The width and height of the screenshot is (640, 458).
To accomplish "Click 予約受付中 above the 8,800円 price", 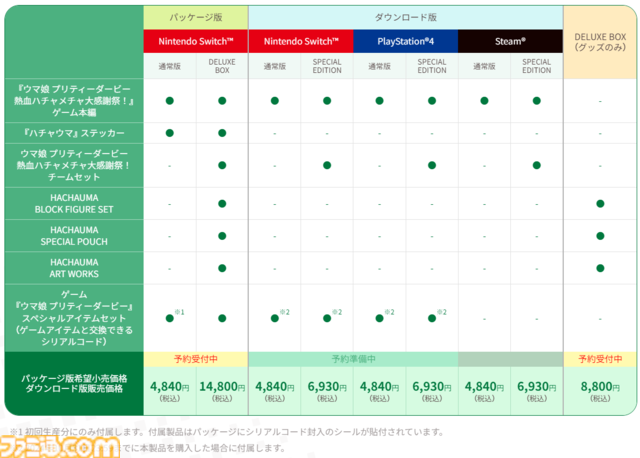I will pos(600,359).
